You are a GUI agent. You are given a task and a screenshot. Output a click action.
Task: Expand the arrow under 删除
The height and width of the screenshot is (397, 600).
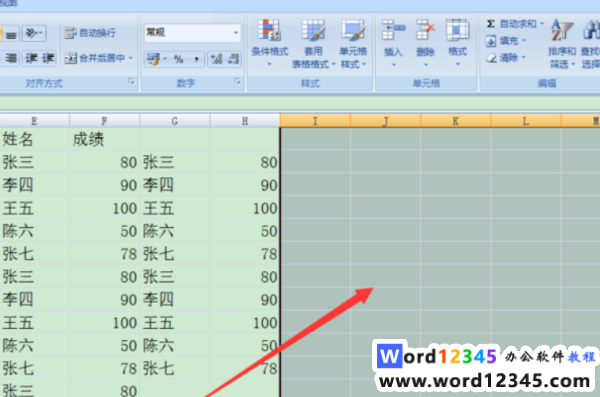point(426,65)
